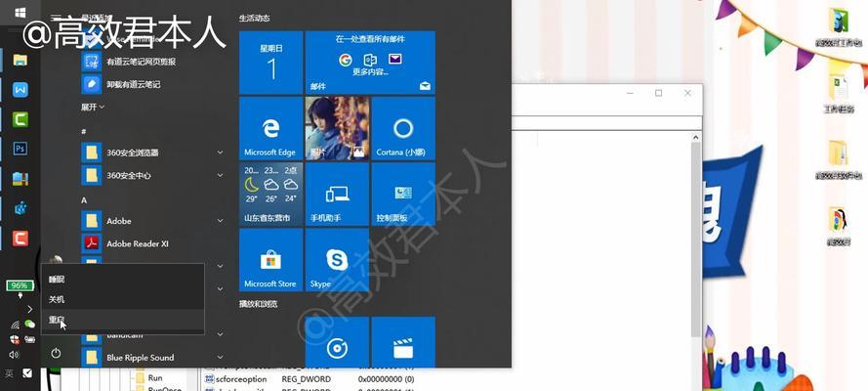This screenshot has width=868, height=391.
Task: Click the Start menu power icon
Action: pyautogui.click(x=56, y=353)
